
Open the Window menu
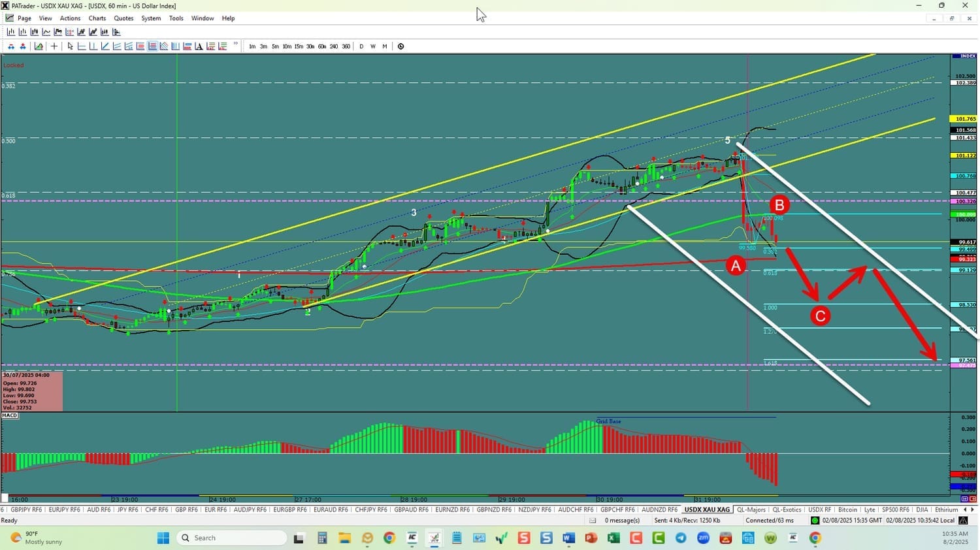pos(203,18)
